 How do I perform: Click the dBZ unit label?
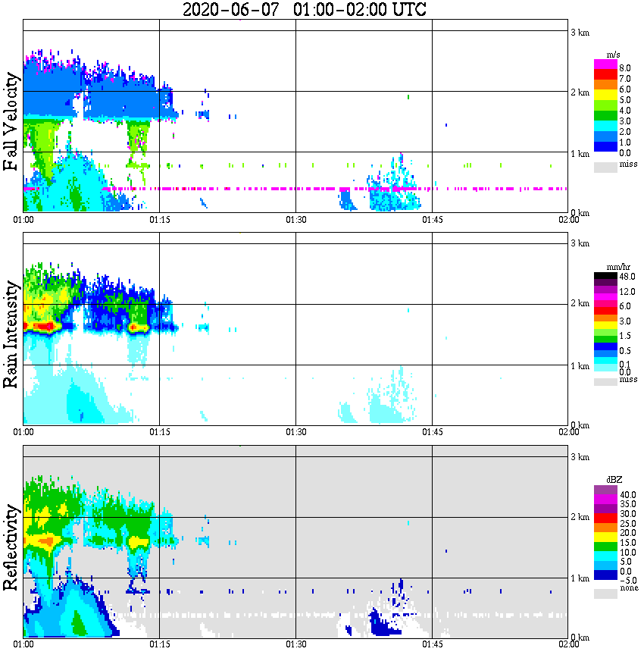614,479
